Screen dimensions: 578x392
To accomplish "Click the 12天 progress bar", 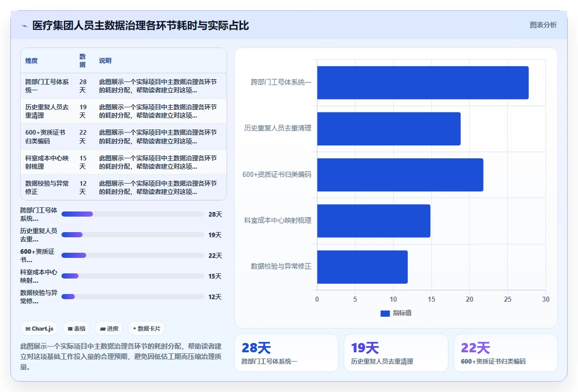I will [x=133, y=297].
